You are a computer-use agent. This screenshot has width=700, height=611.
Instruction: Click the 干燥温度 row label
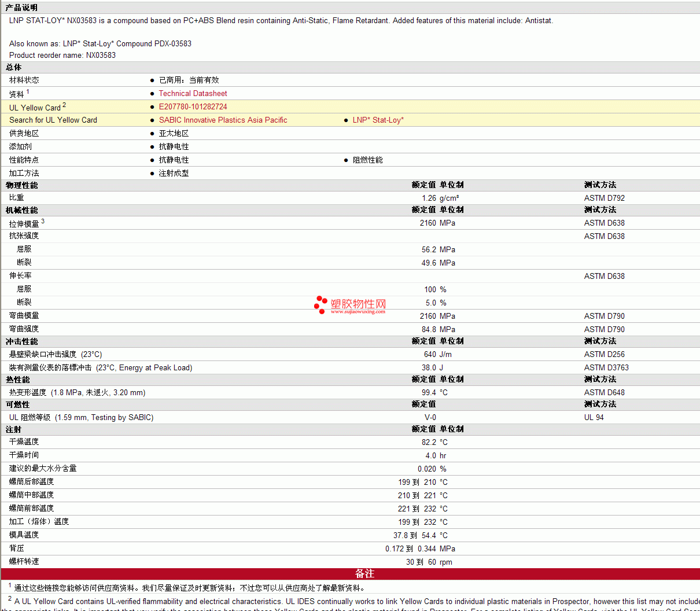(x=24, y=441)
